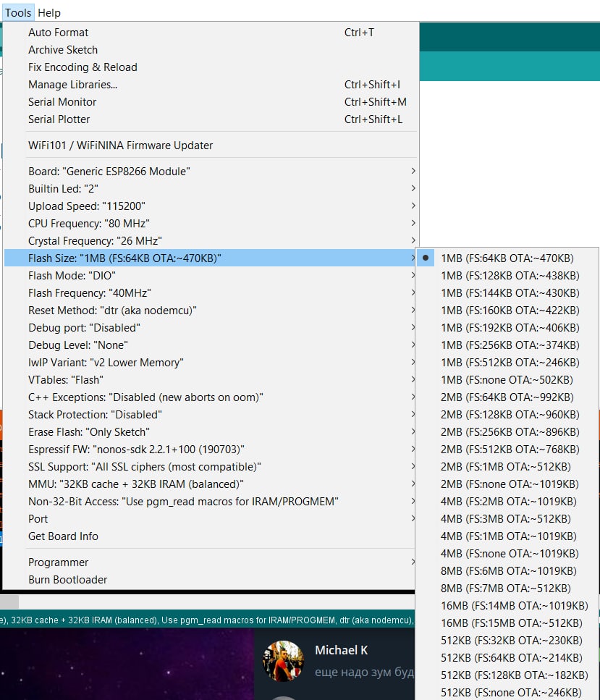Select 1MB (FS:256KB OTA:~374KB) option
600x700 pixels.
[507, 345]
